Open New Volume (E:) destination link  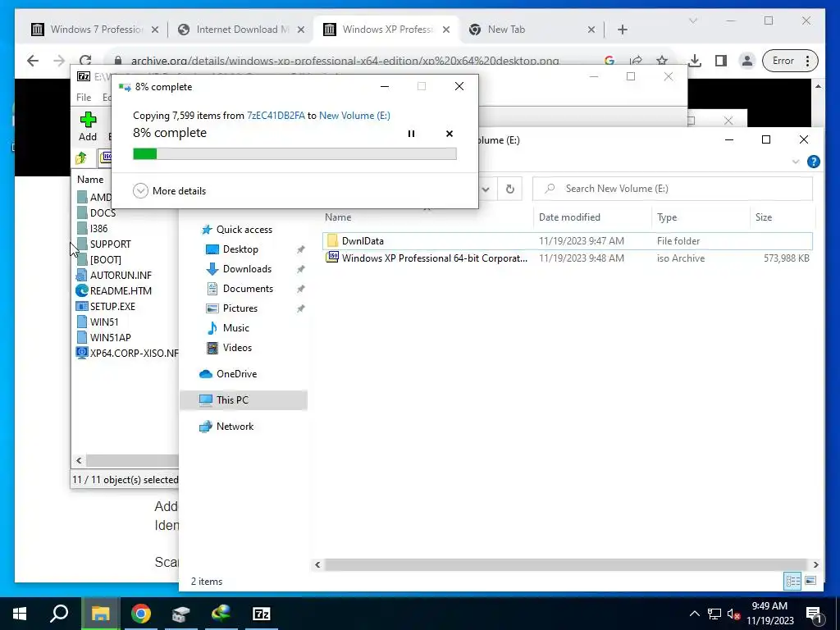[x=354, y=115]
